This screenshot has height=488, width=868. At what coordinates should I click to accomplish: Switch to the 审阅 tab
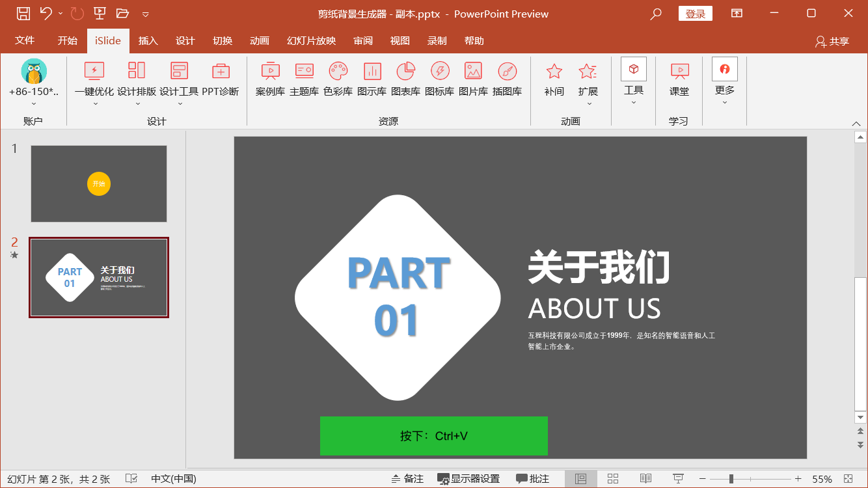[363, 40]
